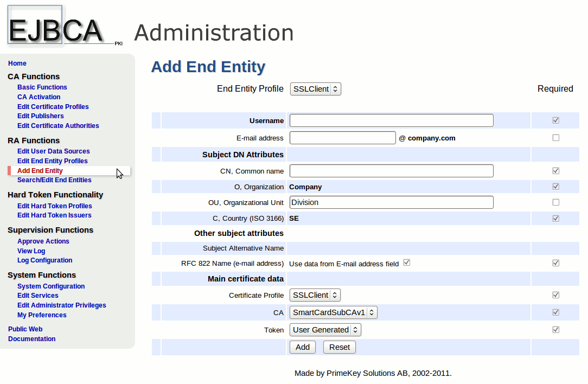Click the Reset button
588x384 pixels.
pos(340,347)
